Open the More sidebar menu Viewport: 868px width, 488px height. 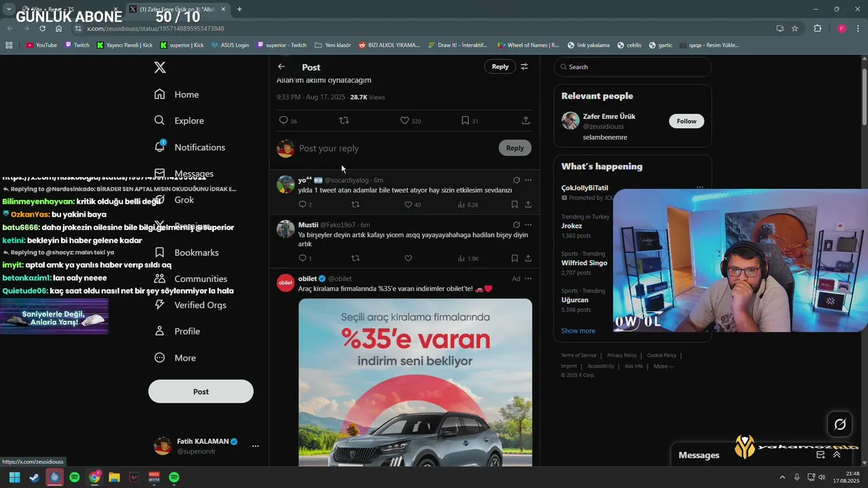175,358
